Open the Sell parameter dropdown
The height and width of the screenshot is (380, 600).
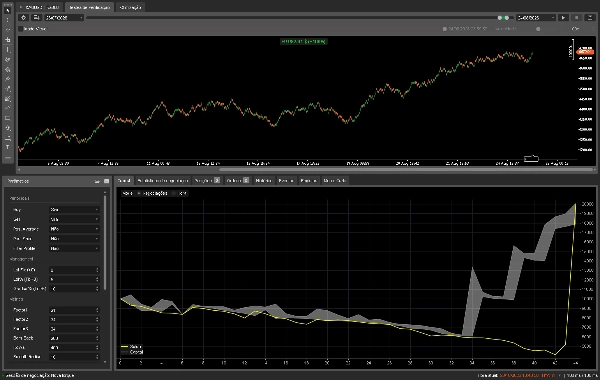[75, 219]
